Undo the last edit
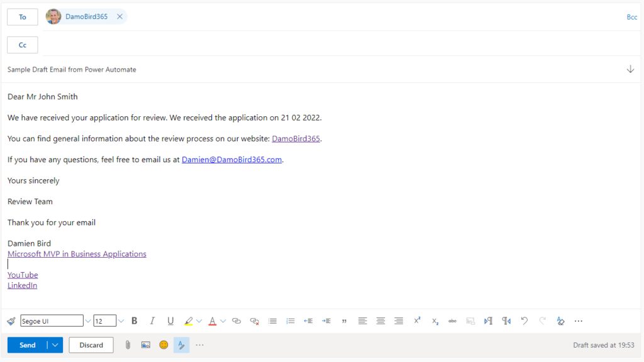 (525, 321)
